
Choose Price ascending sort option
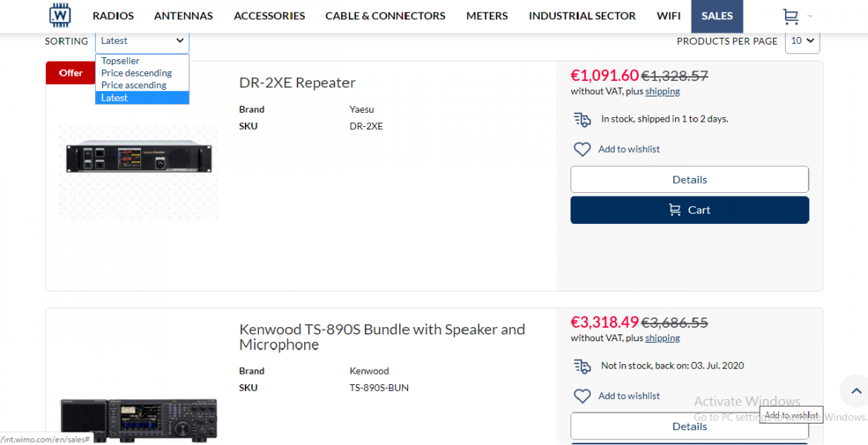134,85
